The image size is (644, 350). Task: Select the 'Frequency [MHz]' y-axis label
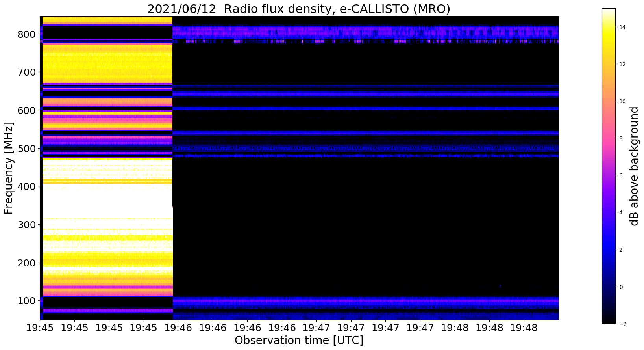tap(9, 168)
